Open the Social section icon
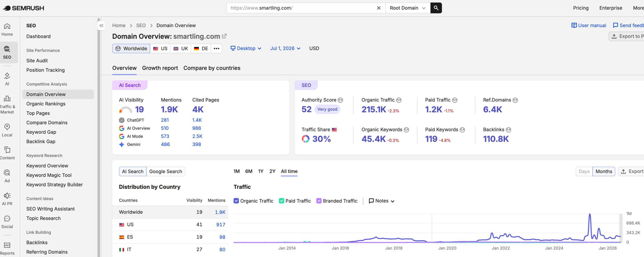644x257 pixels. coord(7,218)
